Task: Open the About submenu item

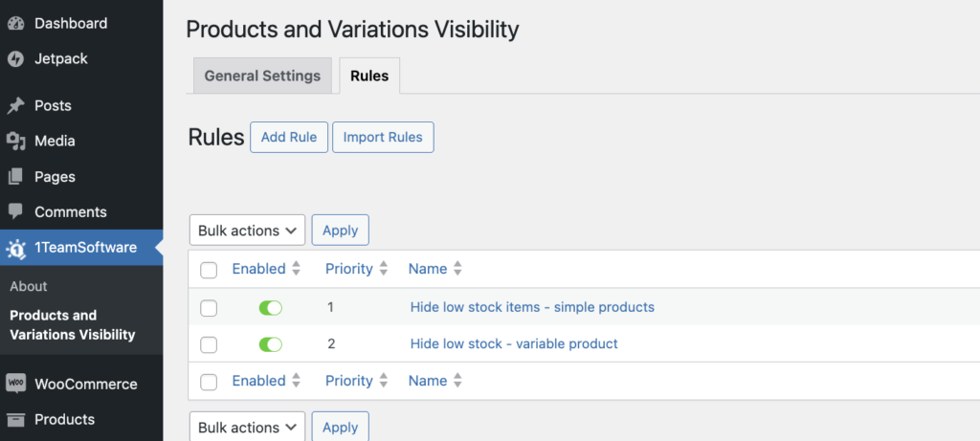Action: click(x=29, y=286)
